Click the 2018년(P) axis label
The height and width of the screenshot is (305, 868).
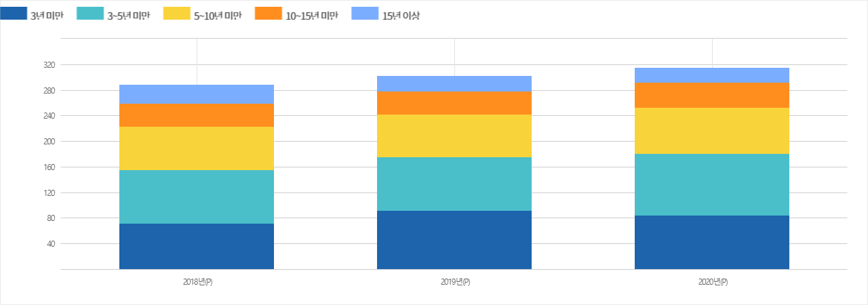point(197,282)
